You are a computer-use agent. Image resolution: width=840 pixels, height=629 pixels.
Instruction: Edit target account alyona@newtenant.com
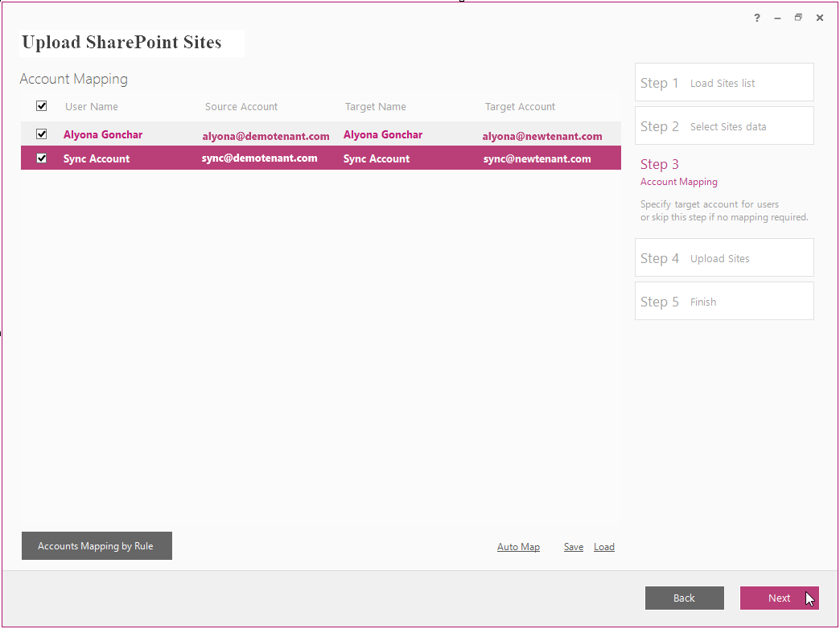[x=542, y=136]
